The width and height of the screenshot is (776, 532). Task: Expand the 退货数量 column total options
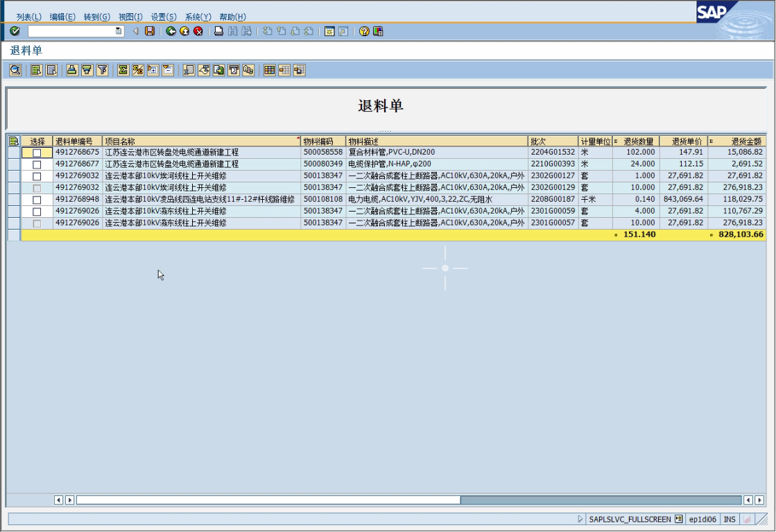616,141
